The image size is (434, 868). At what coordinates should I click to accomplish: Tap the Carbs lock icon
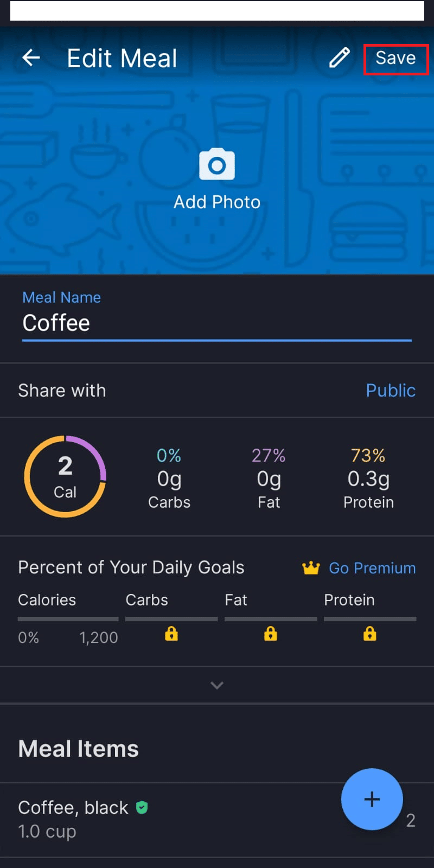coord(171,634)
